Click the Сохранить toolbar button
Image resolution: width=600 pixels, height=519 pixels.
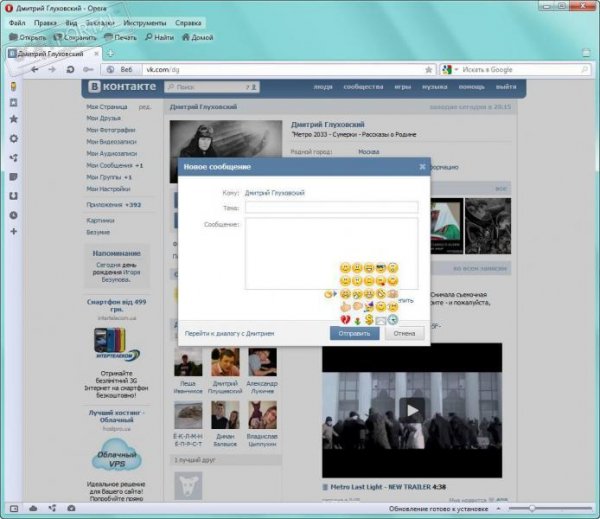pyautogui.click(x=75, y=37)
